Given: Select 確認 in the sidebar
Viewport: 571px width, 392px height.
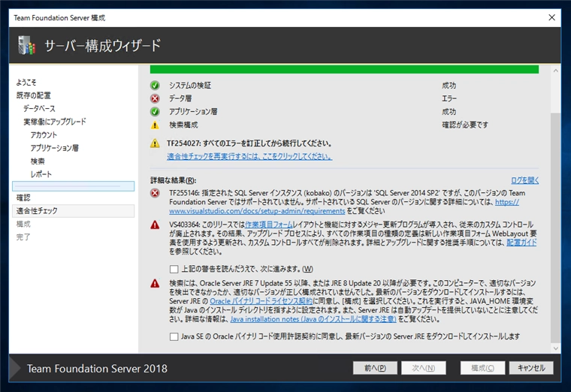Looking at the screenshot, I should [x=23, y=198].
